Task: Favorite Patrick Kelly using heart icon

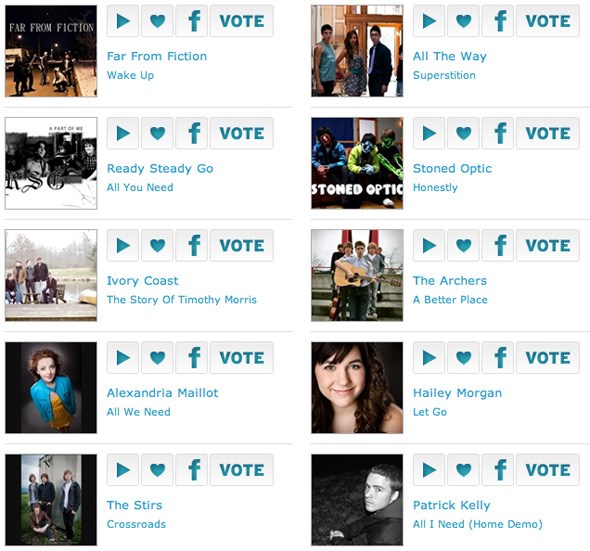Action: (x=463, y=470)
